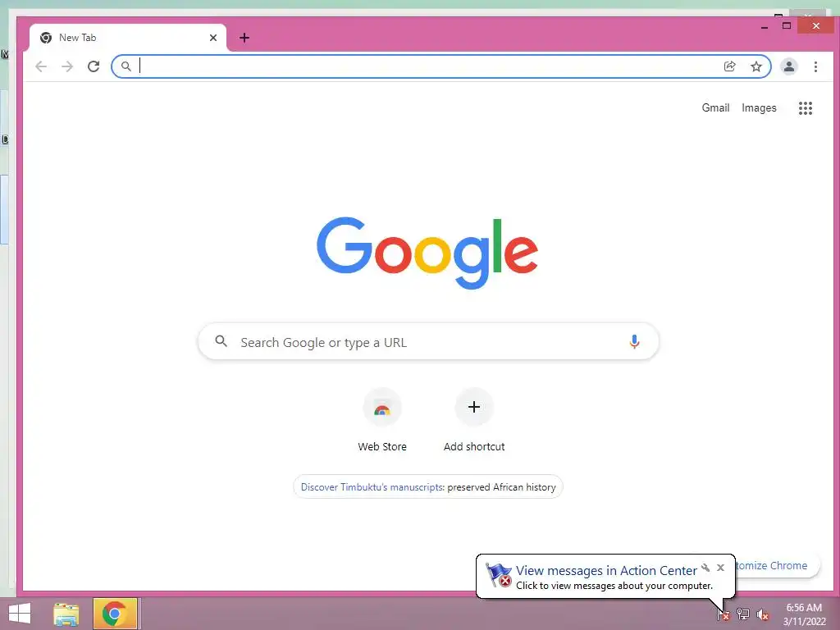The width and height of the screenshot is (840, 630).
Task: Start voice search with microphone icon
Action: point(634,342)
